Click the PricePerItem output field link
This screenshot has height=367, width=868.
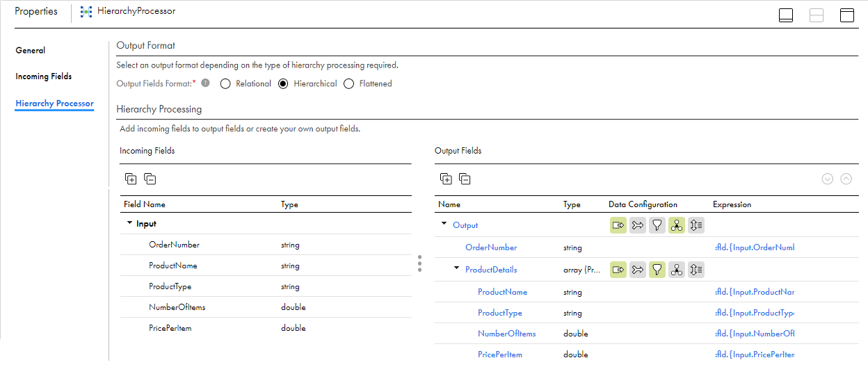[x=499, y=354]
